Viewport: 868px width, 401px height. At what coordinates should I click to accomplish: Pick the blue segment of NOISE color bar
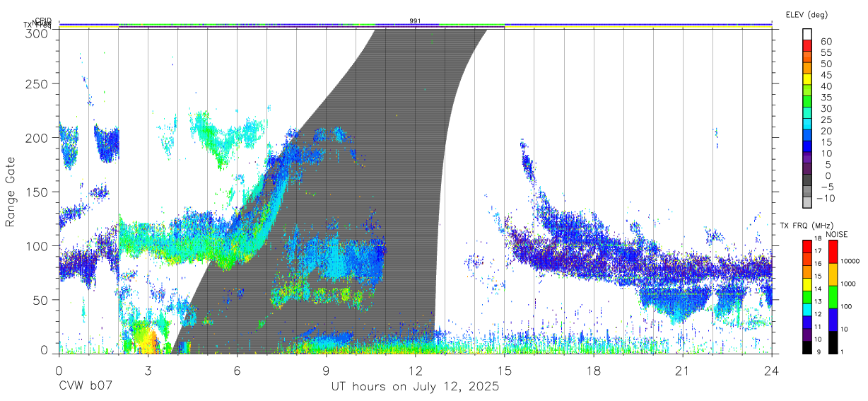click(x=833, y=320)
